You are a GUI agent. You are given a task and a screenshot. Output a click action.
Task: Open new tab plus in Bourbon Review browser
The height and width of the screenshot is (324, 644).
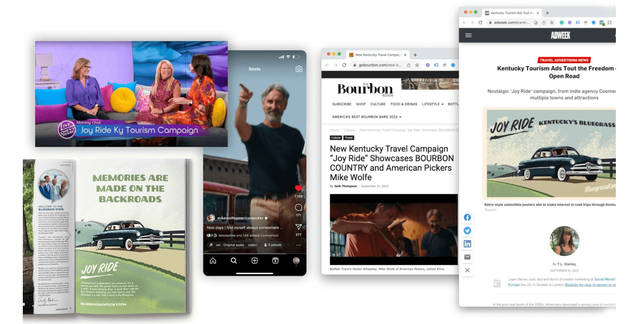pyautogui.click(x=415, y=55)
